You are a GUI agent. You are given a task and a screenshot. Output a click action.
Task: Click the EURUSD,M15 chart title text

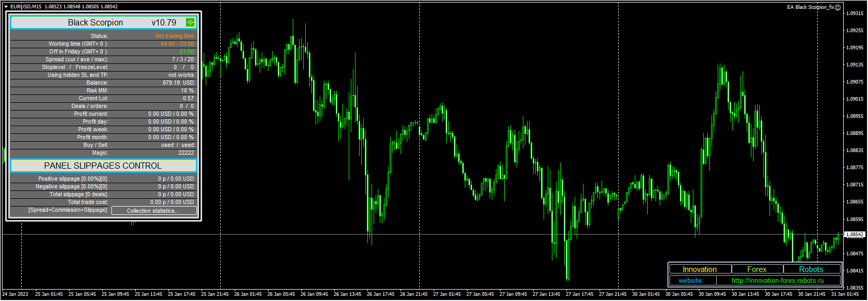click(26, 7)
